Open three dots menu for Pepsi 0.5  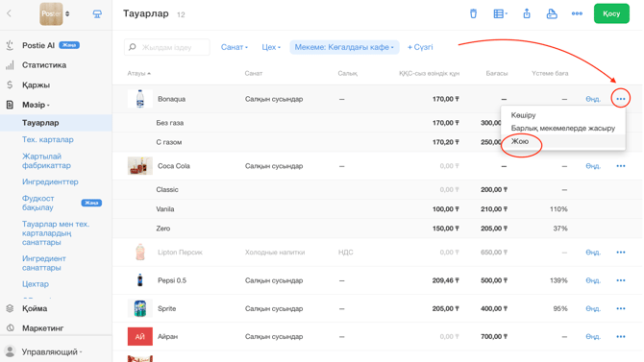click(x=621, y=280)
